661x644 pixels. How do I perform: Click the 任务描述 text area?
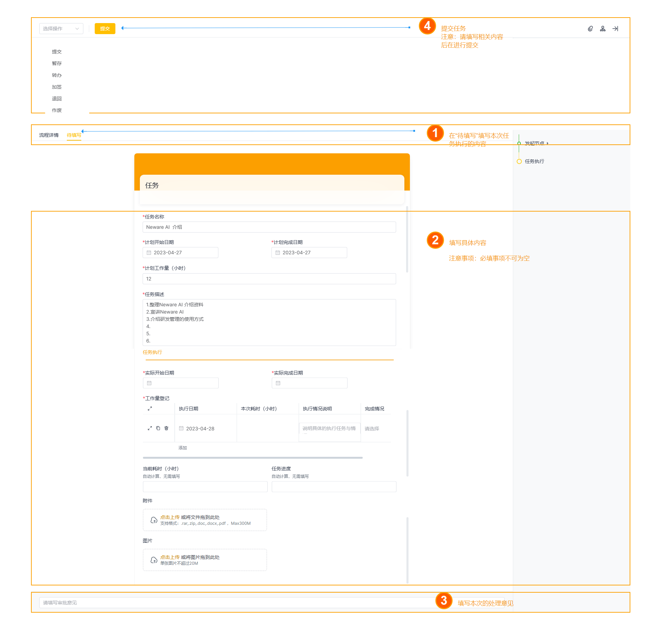[269, 323]
